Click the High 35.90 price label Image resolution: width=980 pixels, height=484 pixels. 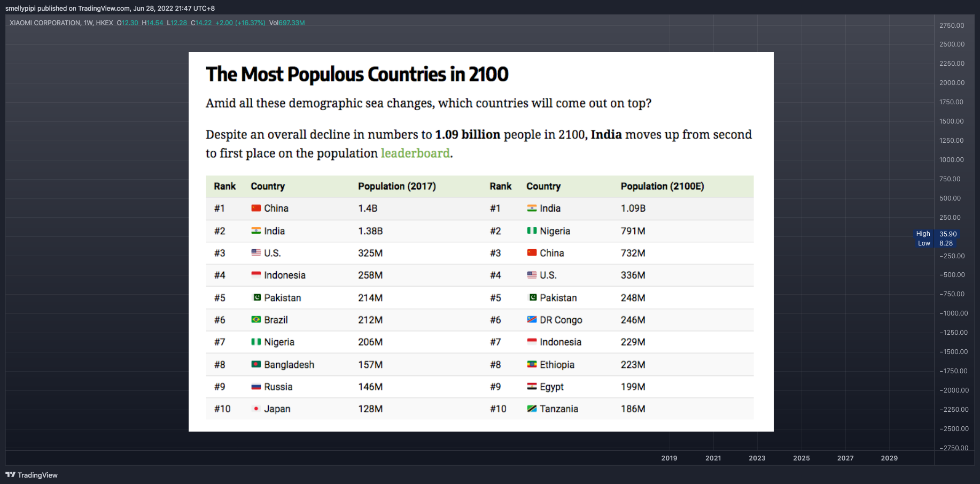coord(937,234)
